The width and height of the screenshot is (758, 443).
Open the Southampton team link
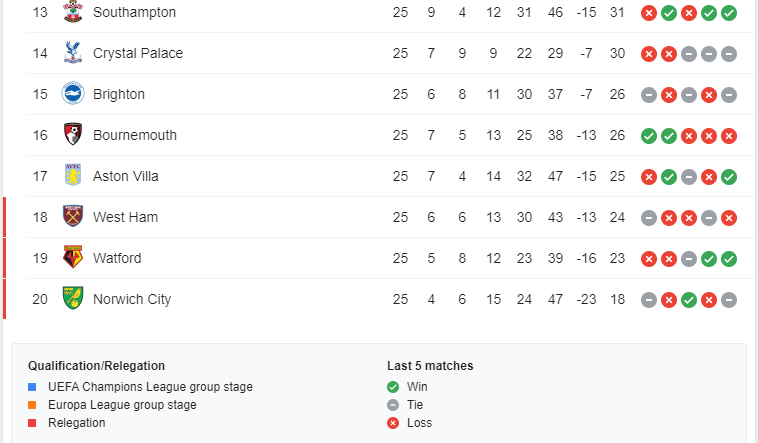[134, 12]
